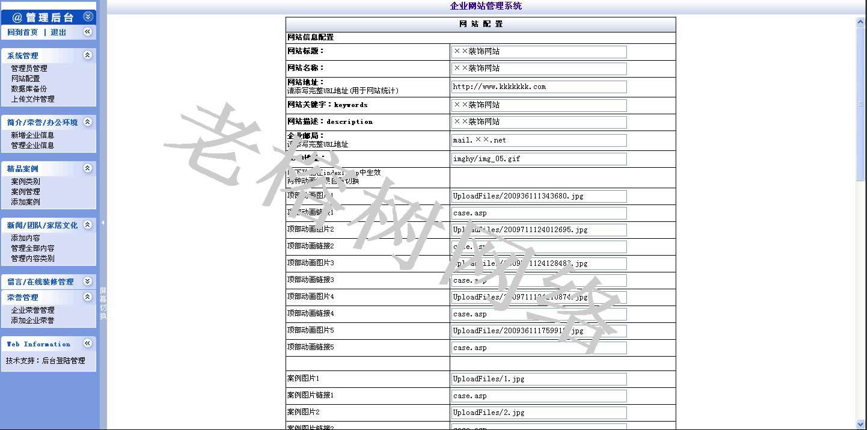Click 后台登陆管理 support link
This screenshot has height=430, width=868.
[x=64, y=361]
